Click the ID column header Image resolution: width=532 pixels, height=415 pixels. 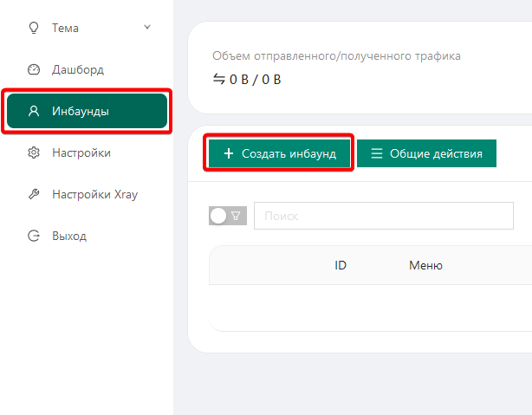click(341, 265)
